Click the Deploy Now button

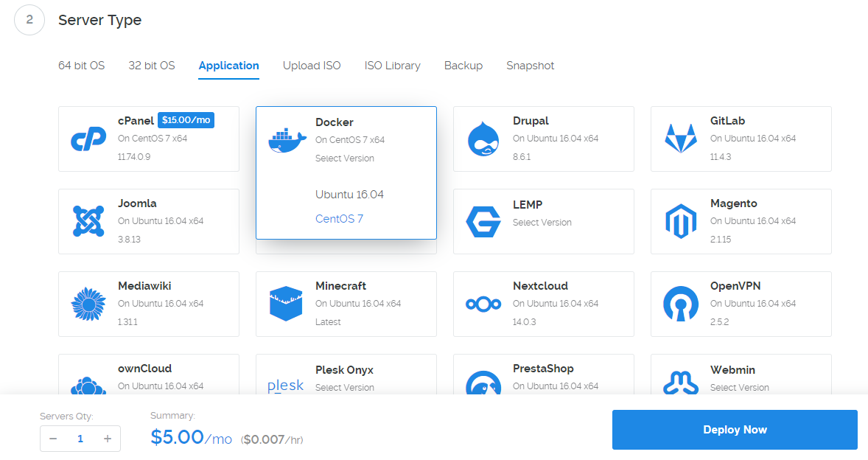735,430
